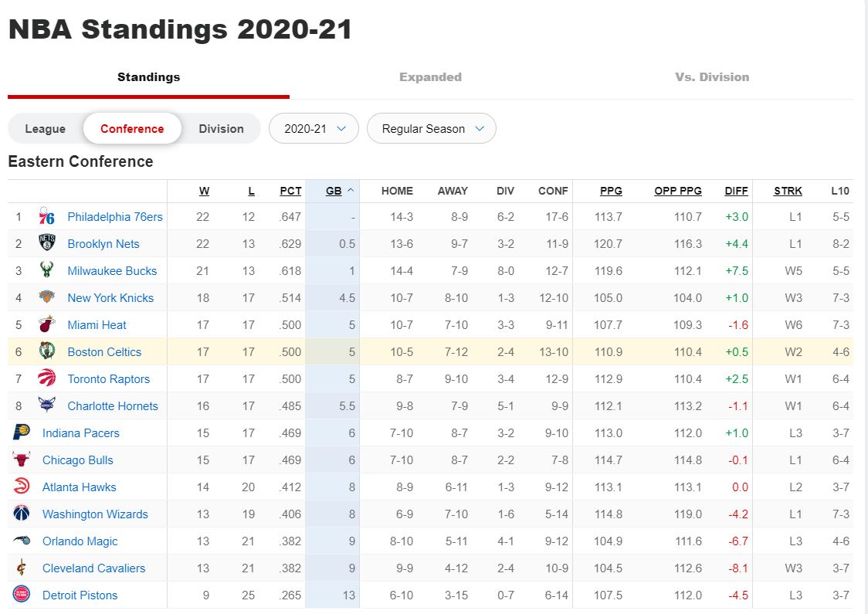The height and width of the screenshot is (614, 868).
Task: Sort table by STRK column
Action: (788, 191)
